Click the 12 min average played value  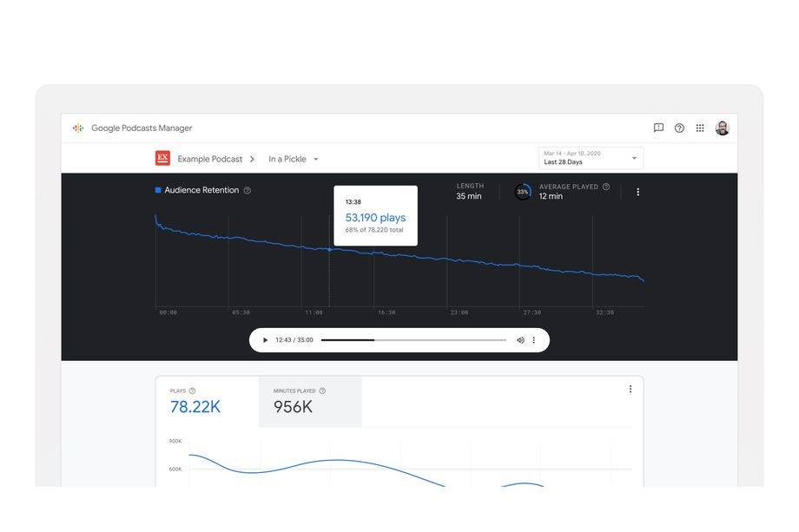[x=551, y=196]
